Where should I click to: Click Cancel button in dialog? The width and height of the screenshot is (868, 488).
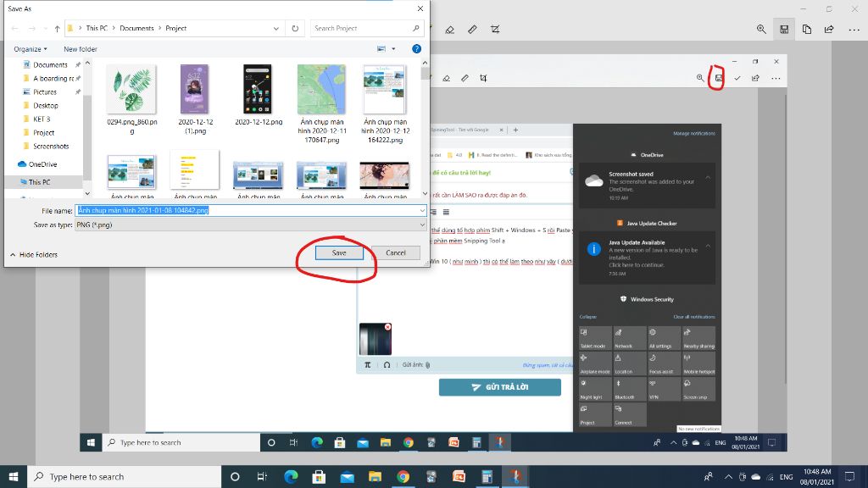[395, 252]
